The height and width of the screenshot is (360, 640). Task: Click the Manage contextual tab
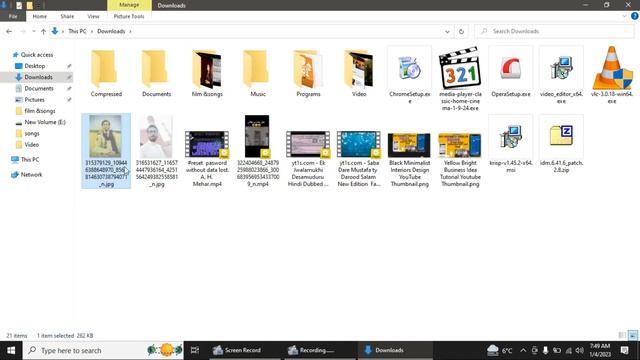click(129, 5)
